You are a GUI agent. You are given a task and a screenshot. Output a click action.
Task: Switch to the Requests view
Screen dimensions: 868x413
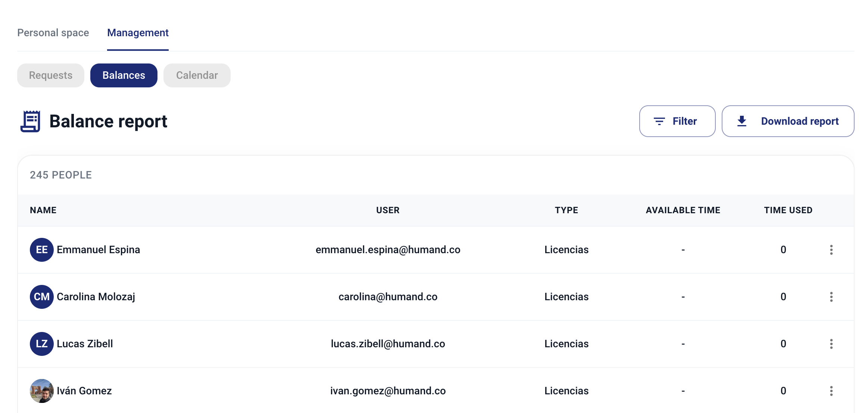coord(51,75)
